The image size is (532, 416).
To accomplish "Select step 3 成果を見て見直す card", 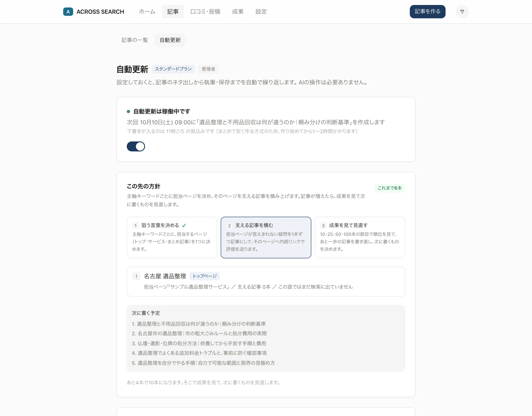I will [x=360, y=237].
